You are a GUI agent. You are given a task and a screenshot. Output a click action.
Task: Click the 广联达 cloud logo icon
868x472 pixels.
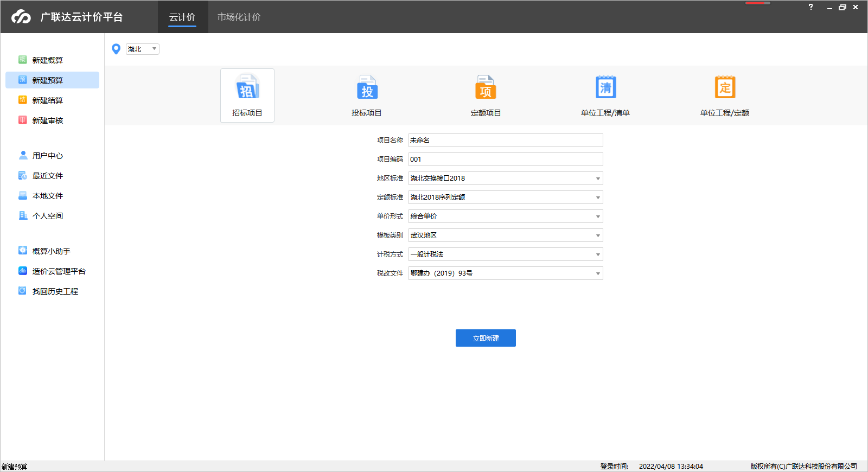coord(21,17)
